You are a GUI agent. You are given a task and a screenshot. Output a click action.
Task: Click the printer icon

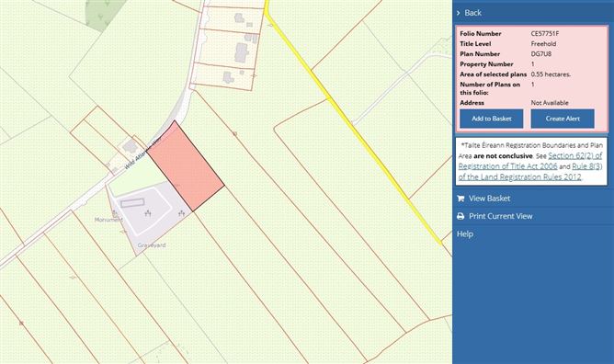460,216
